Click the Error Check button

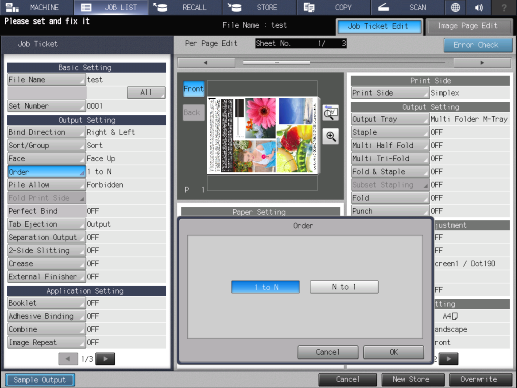478,45
